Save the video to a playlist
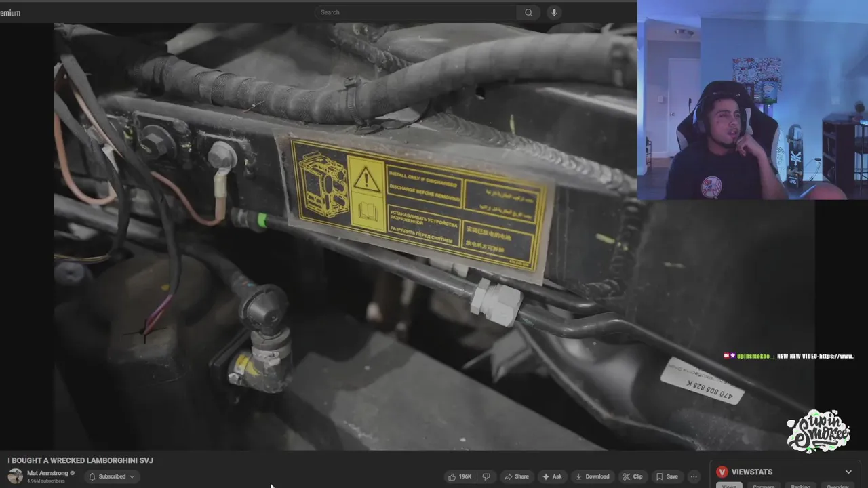The image size is (868, 488). [667, 476]
